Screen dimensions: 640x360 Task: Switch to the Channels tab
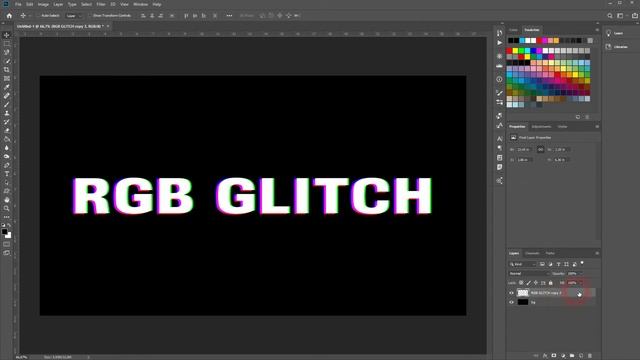(532, 253)
